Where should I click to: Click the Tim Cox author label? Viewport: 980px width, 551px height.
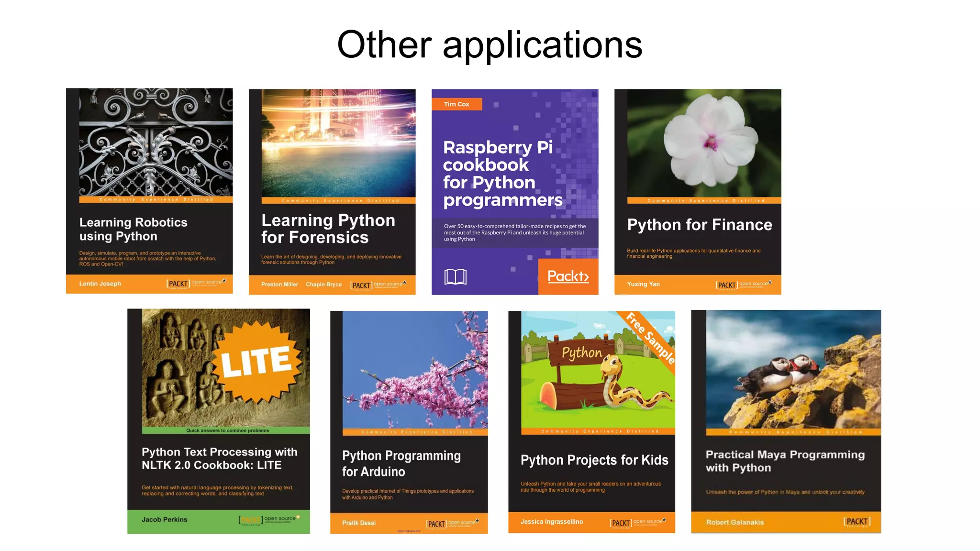click(x=457, y=104)
